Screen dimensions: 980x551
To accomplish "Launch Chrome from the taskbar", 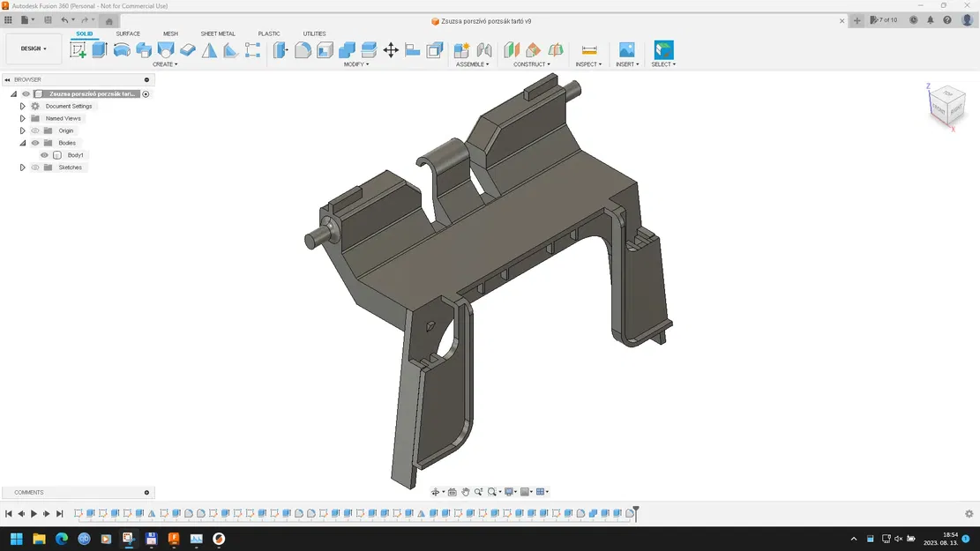I will click(x=61, y=539).
